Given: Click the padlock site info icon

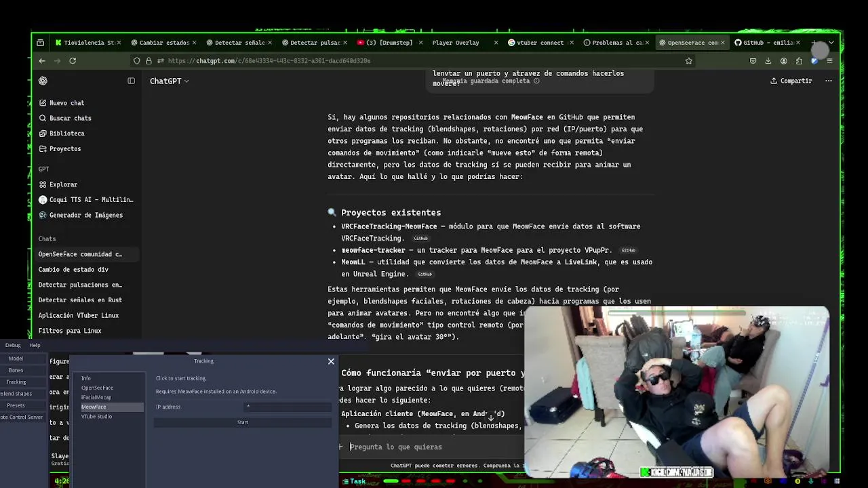Looking at the screenshot, I should point(149,61).
